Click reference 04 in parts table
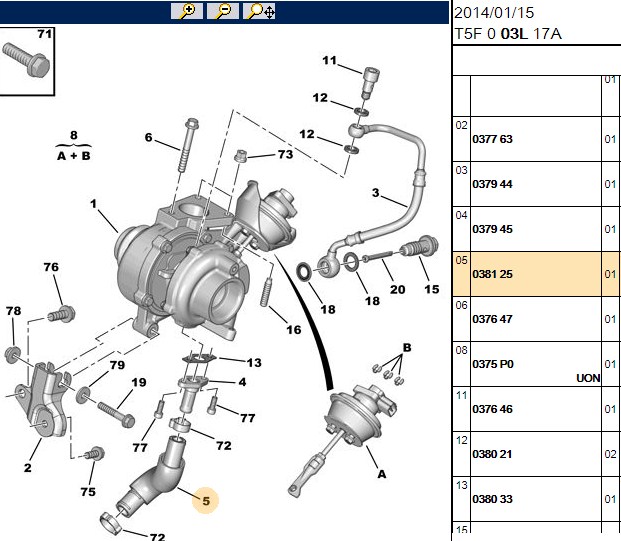Viewport: 621px width, 541px height. (461, 215)
